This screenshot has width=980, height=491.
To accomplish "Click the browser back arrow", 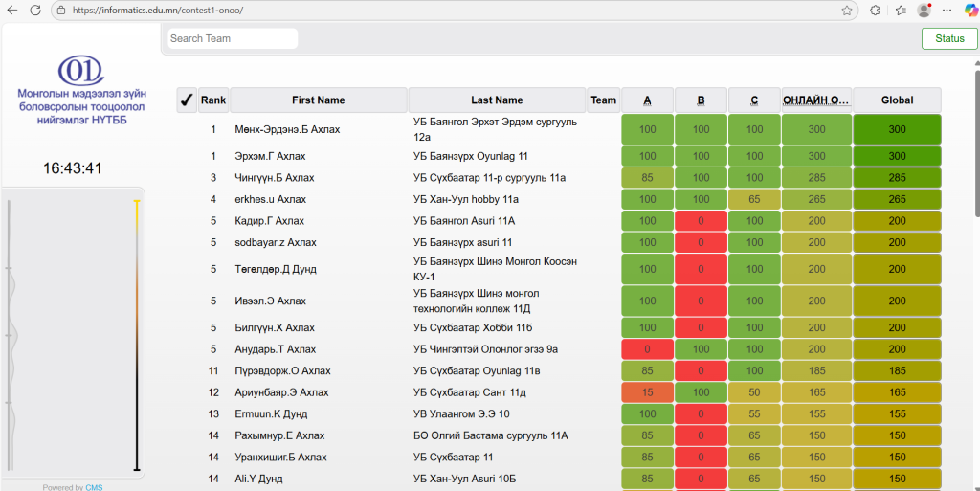I will 12,11.
